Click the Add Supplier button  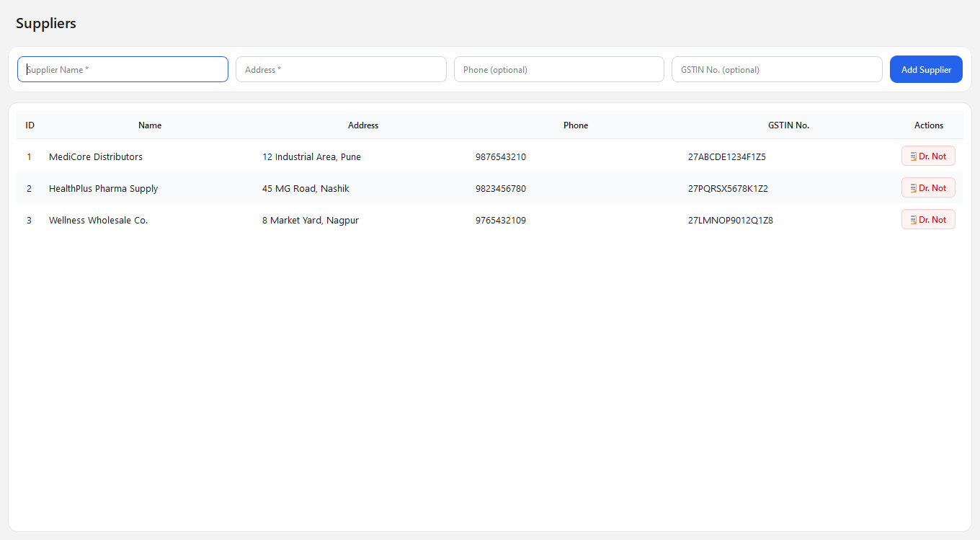pos(926,69)
